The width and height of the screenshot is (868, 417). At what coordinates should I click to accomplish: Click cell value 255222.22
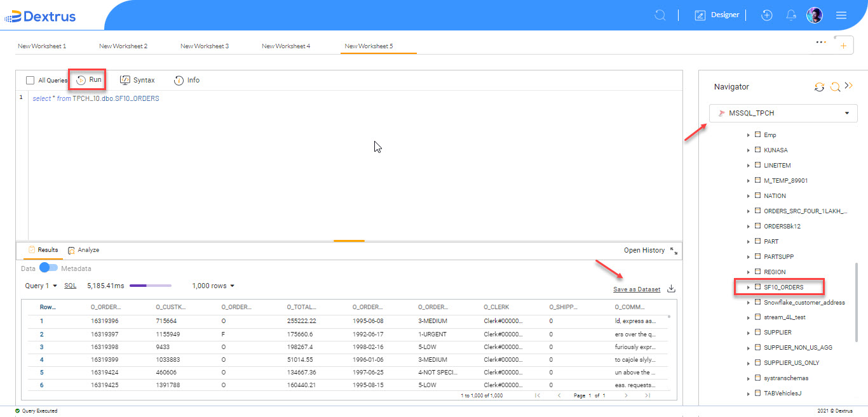(301, 321)
